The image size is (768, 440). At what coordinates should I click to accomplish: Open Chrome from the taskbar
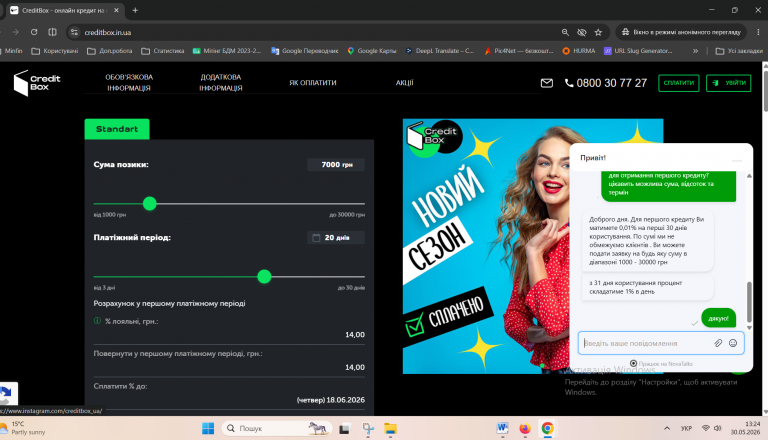[548, 429]
